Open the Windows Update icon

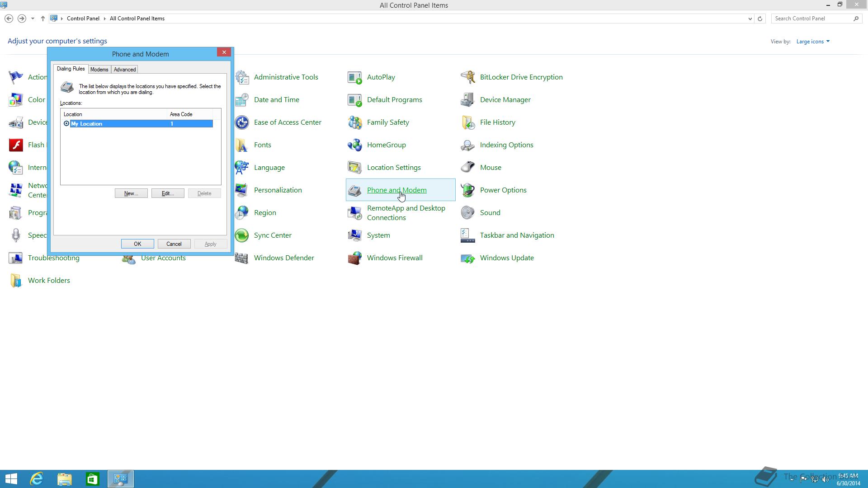468,258
